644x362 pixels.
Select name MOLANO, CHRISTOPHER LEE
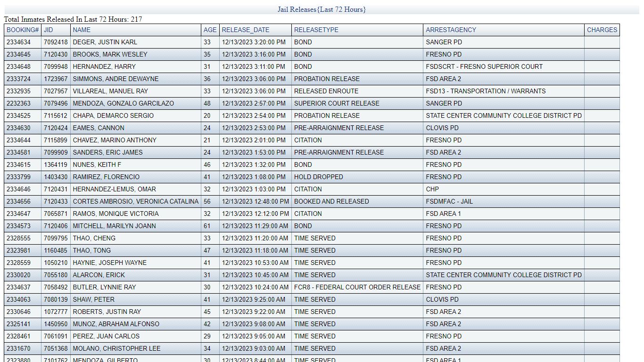116,348
